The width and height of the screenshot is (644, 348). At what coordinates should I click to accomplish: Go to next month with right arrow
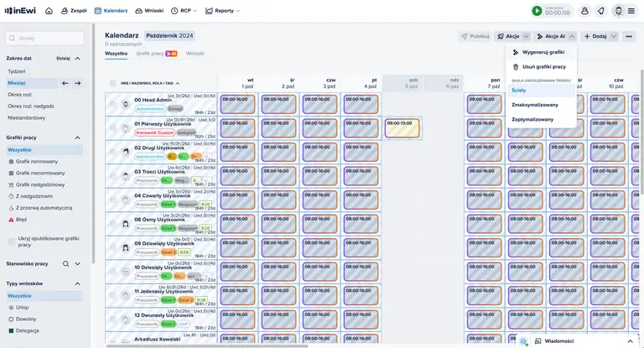tap(77, 83)
